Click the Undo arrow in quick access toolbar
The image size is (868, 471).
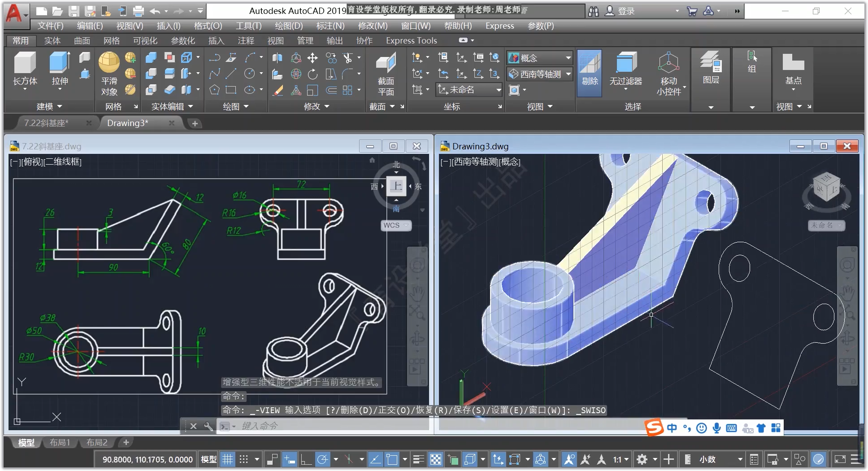pos(155,11)
